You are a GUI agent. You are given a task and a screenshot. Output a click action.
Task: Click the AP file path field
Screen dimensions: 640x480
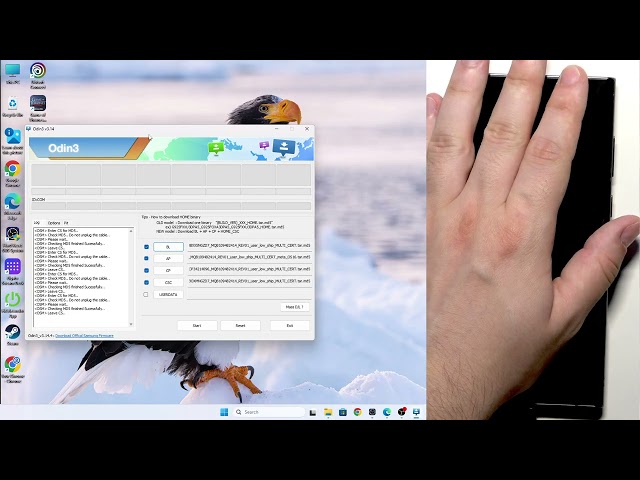[x=249, y=258]
